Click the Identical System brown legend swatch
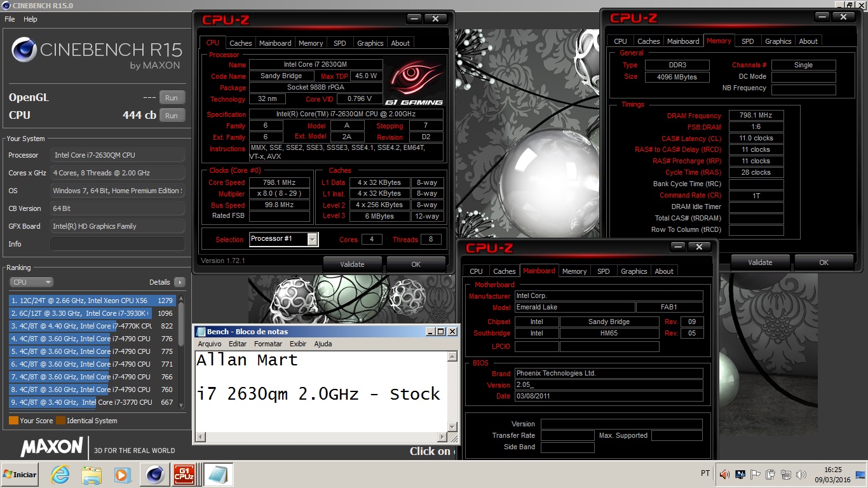This screenshot has width=868, height=488. pyautogui.click(x=60, y=421)
